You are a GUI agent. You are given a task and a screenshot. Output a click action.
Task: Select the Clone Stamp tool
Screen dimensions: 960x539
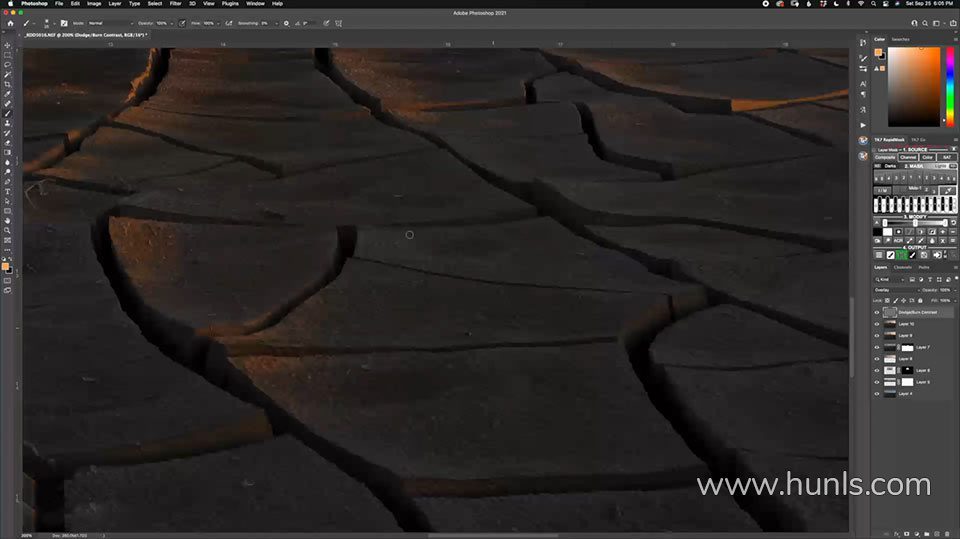(7, 124)
